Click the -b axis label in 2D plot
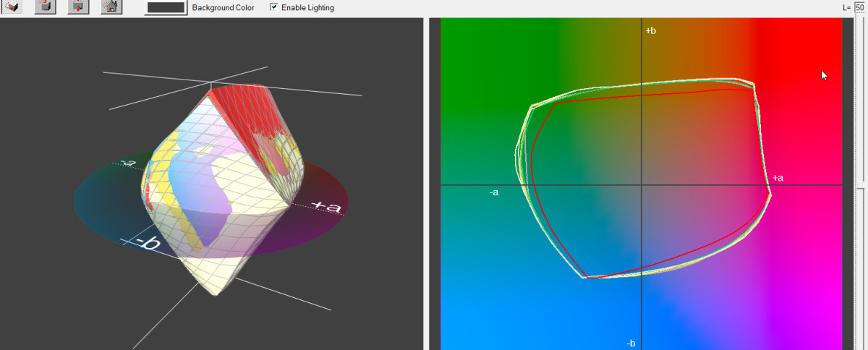Viewport: 868px width, 350px height. [631, 343]
